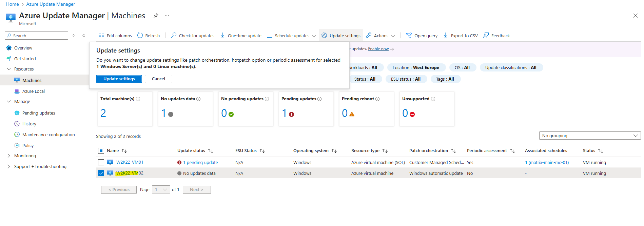Collapse the Resources section
This screenshot has width=644, height=226.
pyautogui.click(x=9, y=69)
